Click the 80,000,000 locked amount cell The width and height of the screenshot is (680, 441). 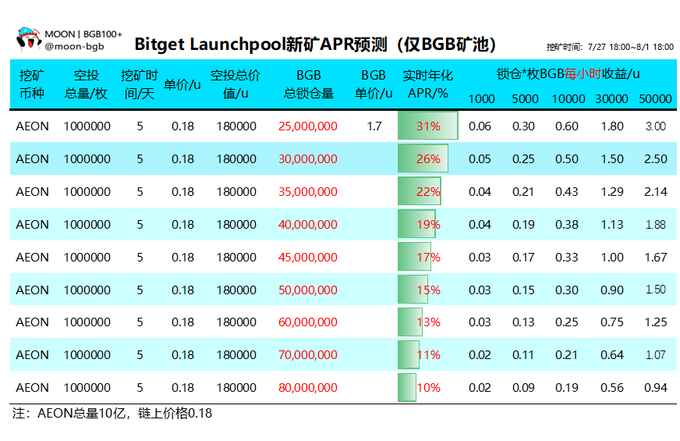click(308, 388)
